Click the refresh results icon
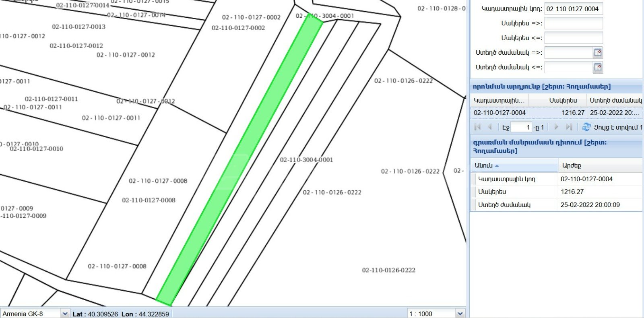Viewport: 644px width, 318px height. click(586, 127)
